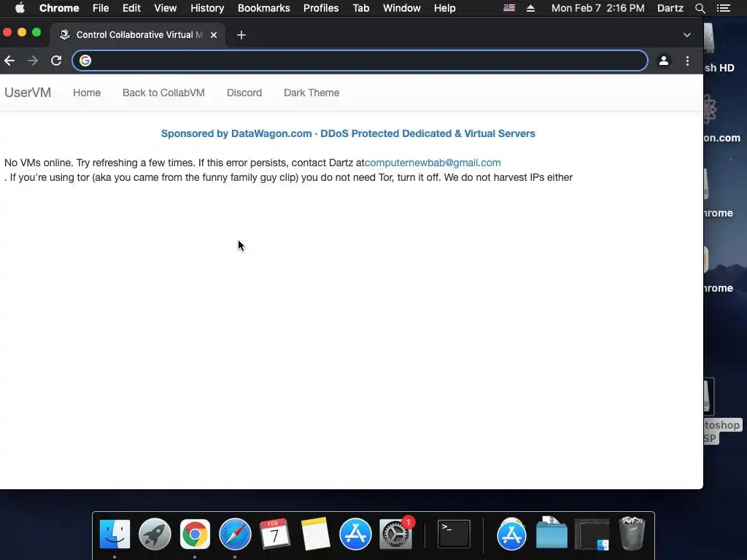The image size is (747, 560).
Task: Switch to Dark Theme
Action: tap(311, 93)
